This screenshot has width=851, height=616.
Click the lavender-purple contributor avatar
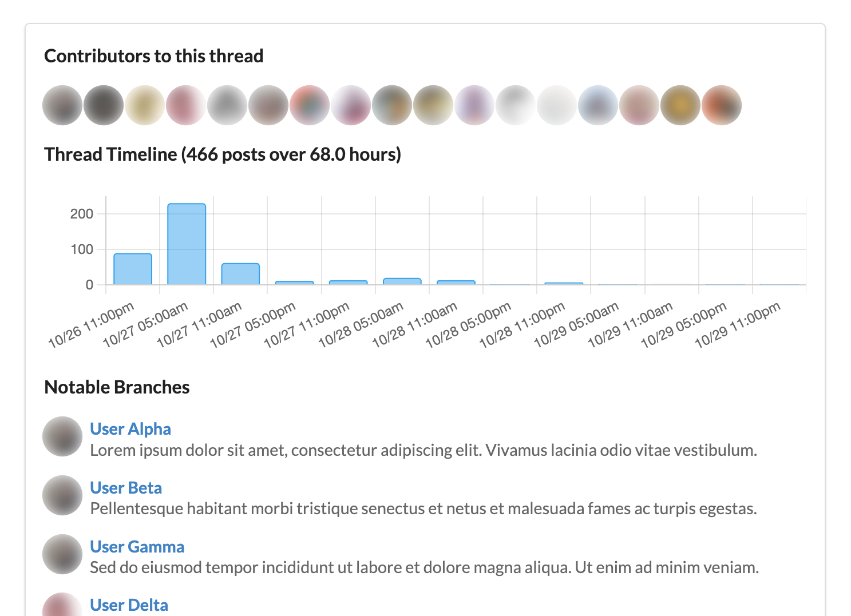tap(474, 105)
